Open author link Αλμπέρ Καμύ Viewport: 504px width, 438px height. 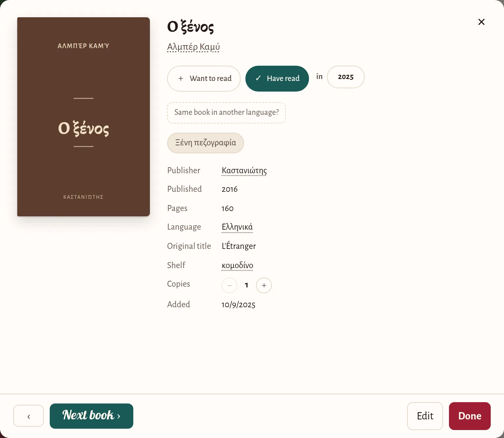tap(194, 47)
